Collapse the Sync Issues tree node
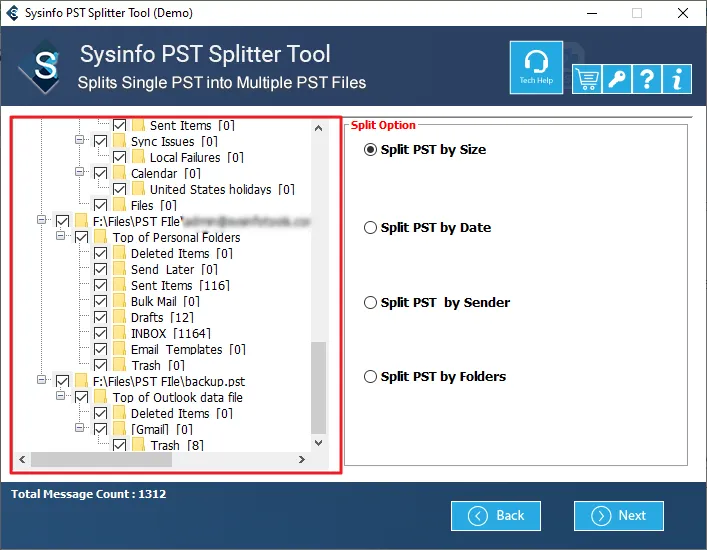The width and height of the screenshot is (707, 550). click(x=79, y=140)
